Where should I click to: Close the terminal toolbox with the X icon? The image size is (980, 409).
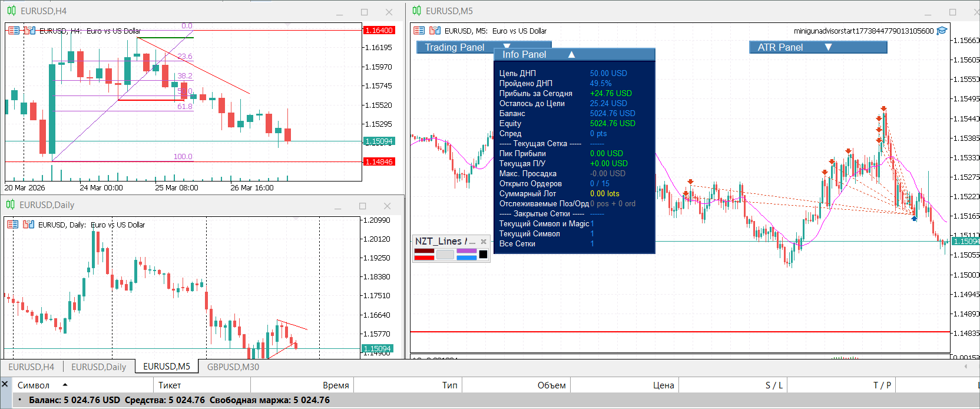5,384
